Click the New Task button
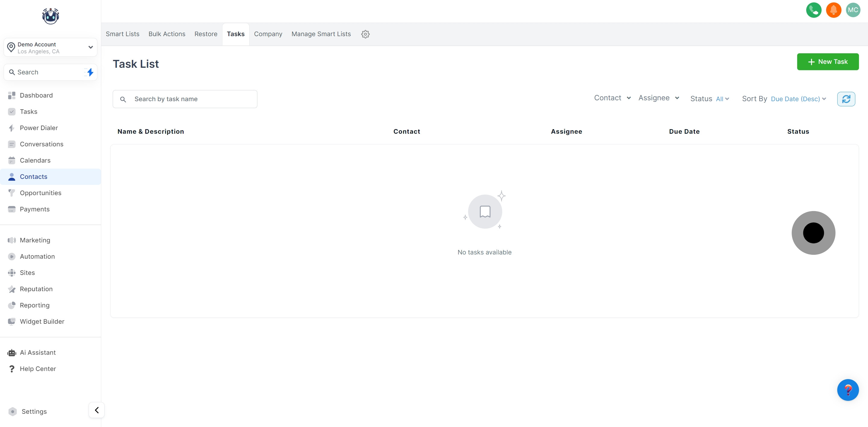Image resolution: width=868 pixels, height=427 pixels. [x=827, y=62]
